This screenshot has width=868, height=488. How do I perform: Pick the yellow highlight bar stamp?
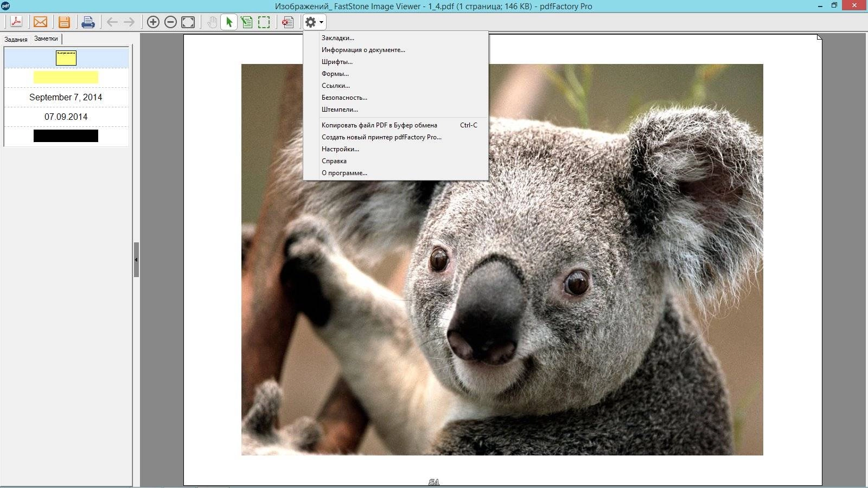click(66, 78)
